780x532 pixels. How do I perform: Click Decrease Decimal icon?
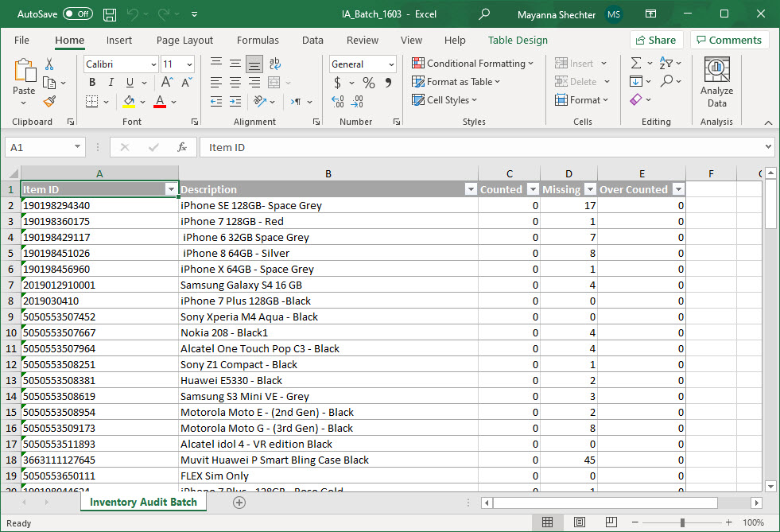click(x=357, y=102)
